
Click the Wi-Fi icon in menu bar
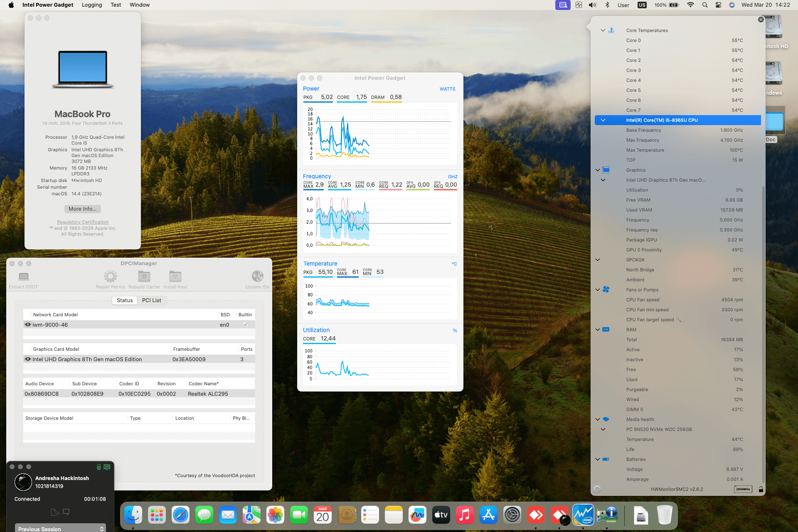(x=690, y=5)
